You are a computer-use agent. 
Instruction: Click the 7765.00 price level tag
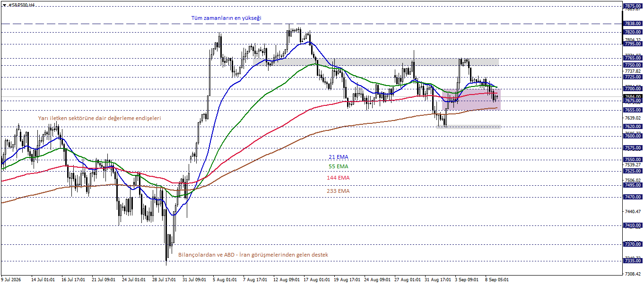point(633,58)
